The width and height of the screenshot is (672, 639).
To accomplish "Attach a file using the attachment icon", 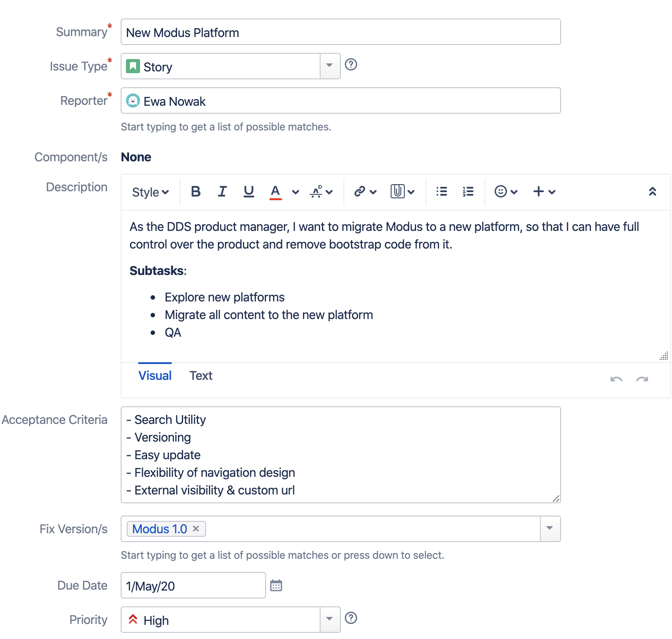I will 398,192.
